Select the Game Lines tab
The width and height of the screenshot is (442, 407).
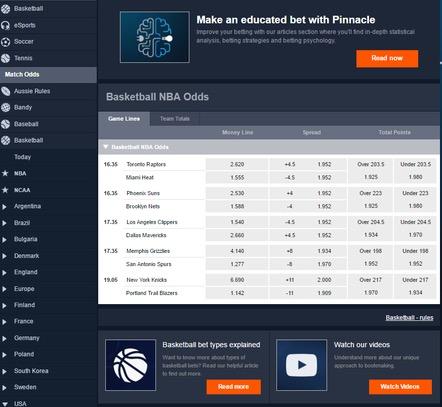point(124,119)
